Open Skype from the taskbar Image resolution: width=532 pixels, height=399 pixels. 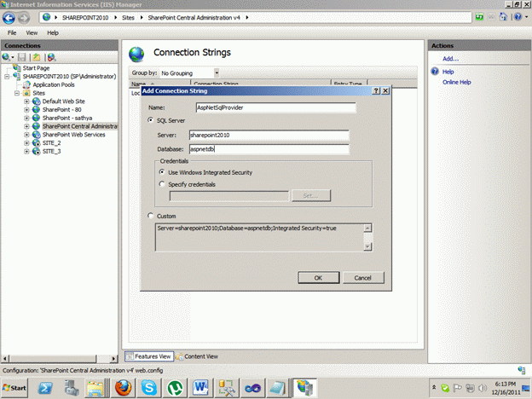coord(148,388)
